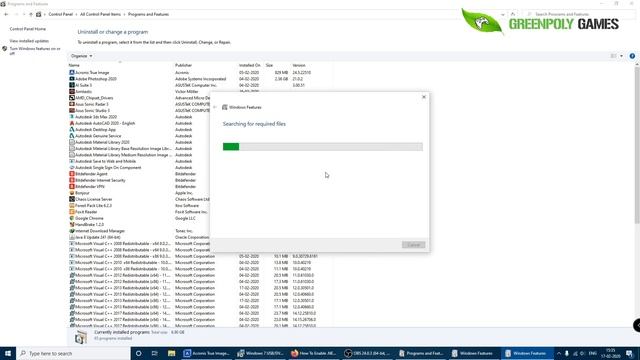The width and height of the screenshot is (640, 360).
Task: Select the Autodesk Desktop App icon
Action: [x=72, y=129]
